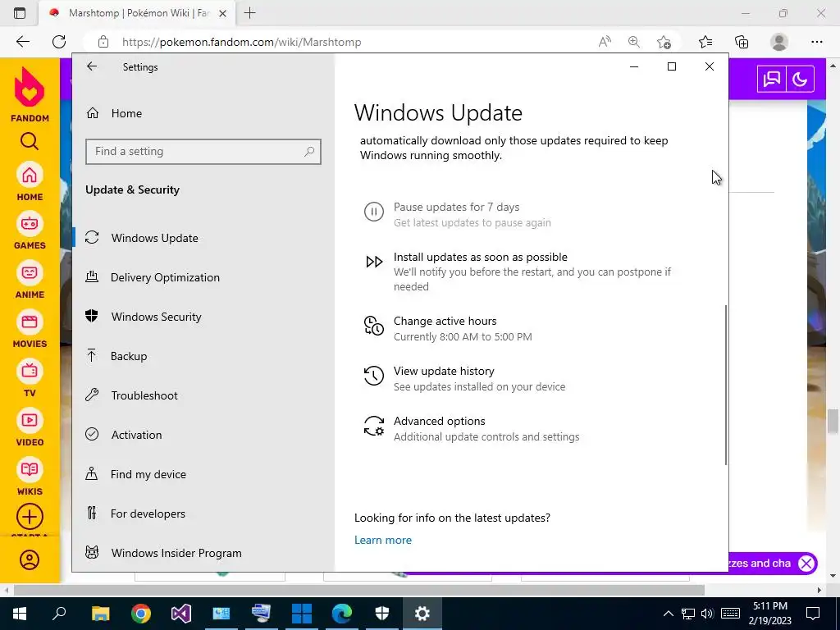Click the Learn more link

383,540
